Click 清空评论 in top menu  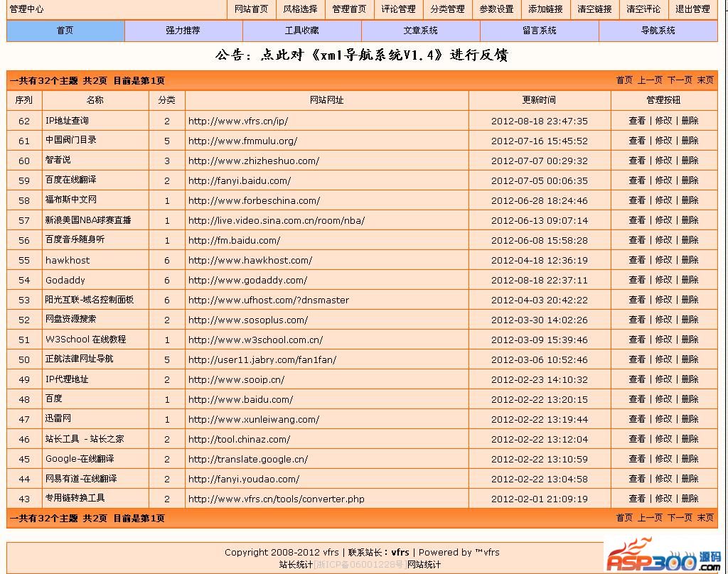pos(643,9)
